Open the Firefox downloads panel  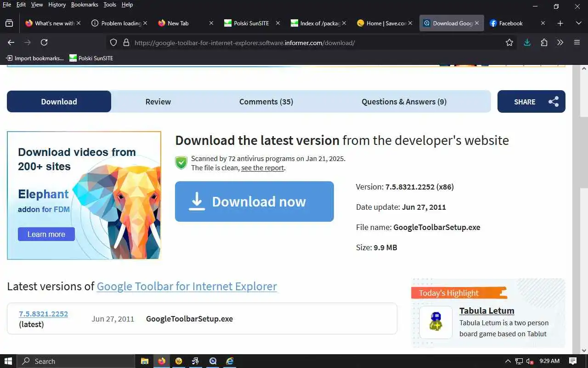click(x=527, y=42)
